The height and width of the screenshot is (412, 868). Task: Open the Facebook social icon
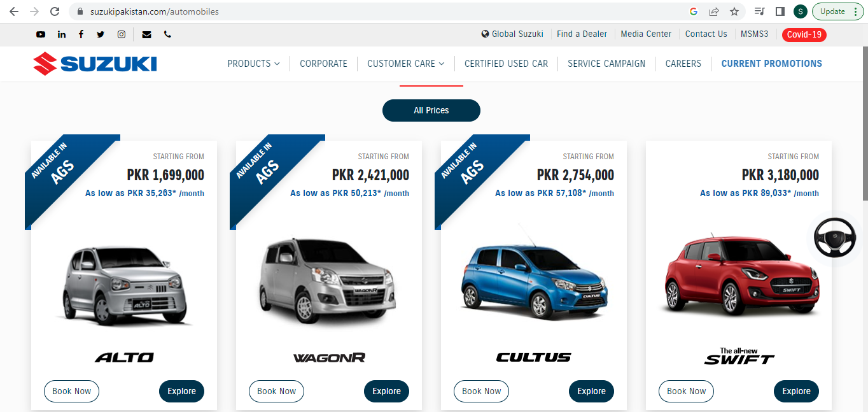pyautogui.click(x=81, y=34)
